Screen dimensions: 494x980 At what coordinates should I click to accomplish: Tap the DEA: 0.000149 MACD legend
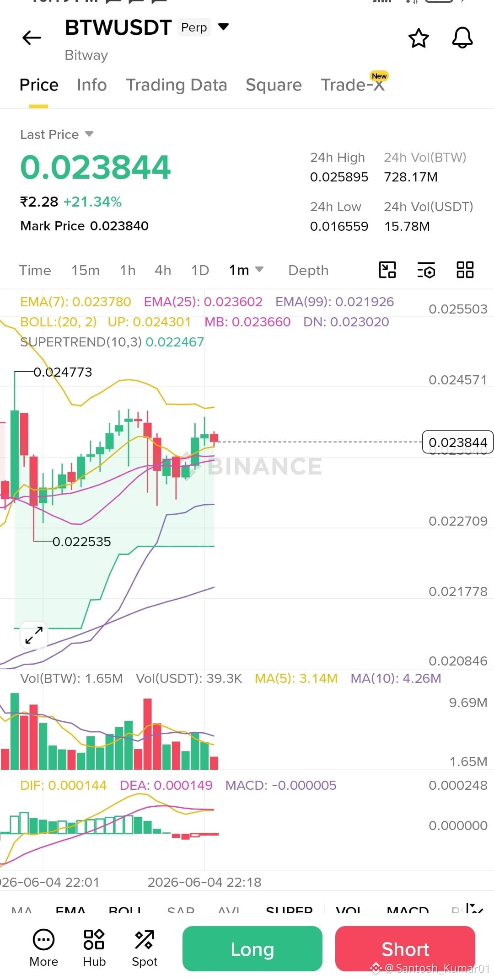166,785
